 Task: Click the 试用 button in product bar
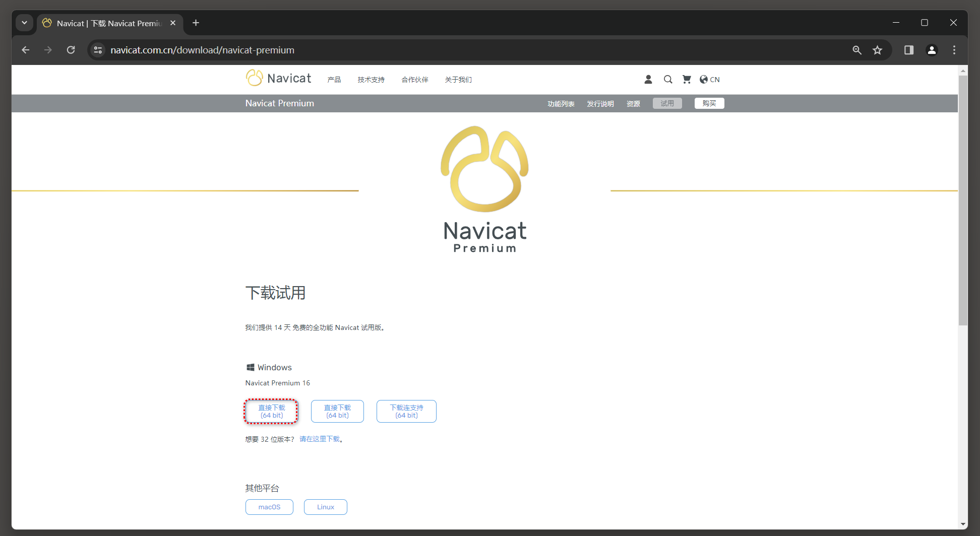pyautogui.click(x=667, y=103)
